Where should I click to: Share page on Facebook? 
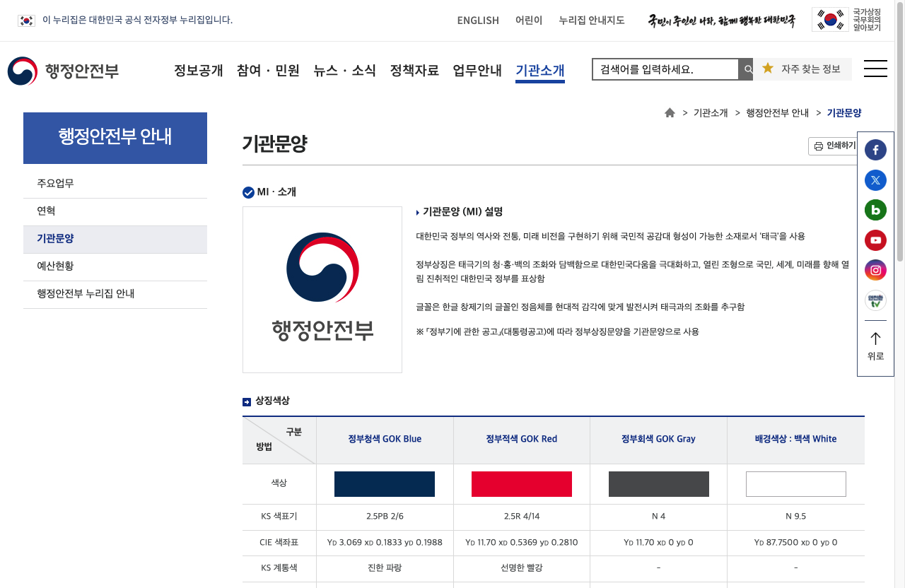[x=875, y=150]
